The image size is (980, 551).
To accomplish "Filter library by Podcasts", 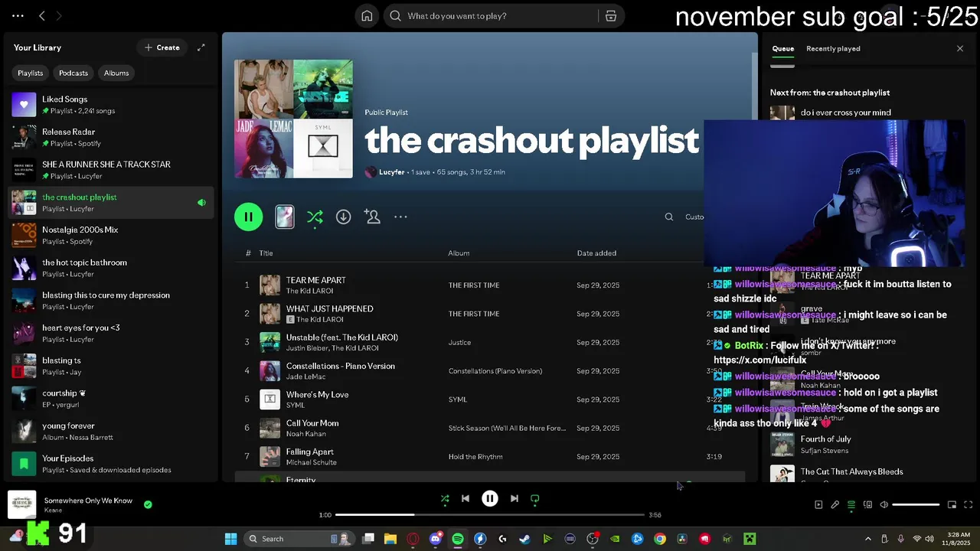I will 73,73.
